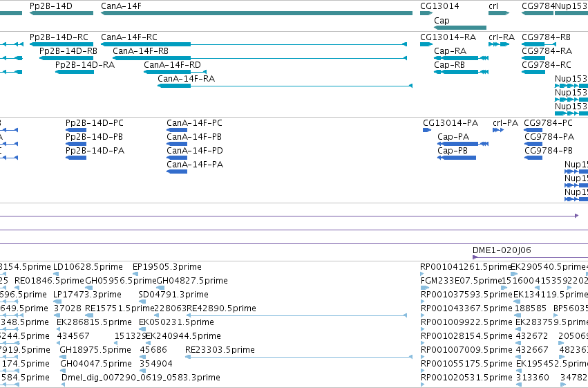
Task: Select EST RP001020531.5prime
Action: 422,385
